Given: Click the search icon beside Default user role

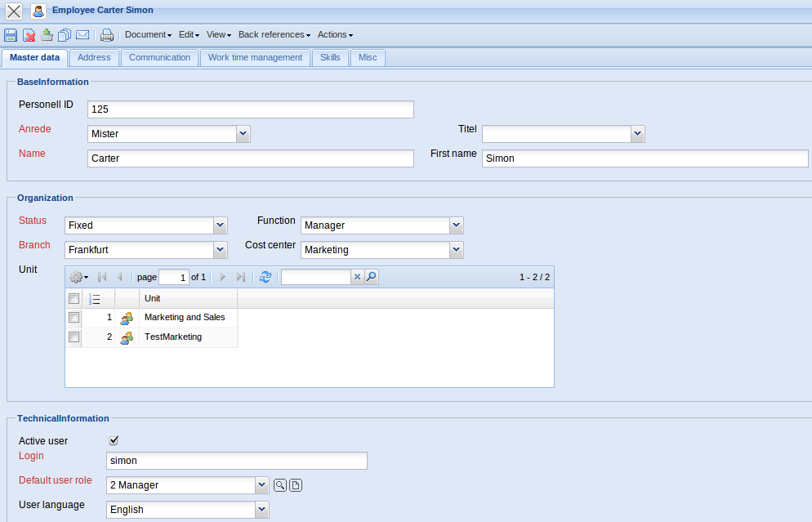Looking at the screenshot, I should [x=280, y=485].
